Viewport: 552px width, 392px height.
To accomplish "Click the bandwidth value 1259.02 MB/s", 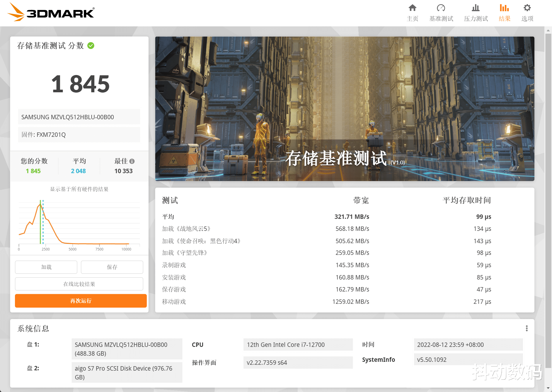I will pos(350,302).
